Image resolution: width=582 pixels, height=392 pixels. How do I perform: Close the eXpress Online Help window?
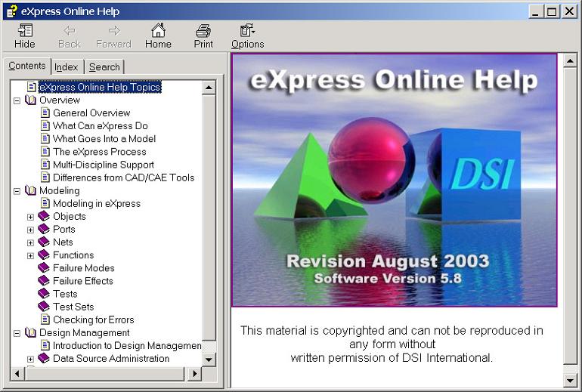569,11
